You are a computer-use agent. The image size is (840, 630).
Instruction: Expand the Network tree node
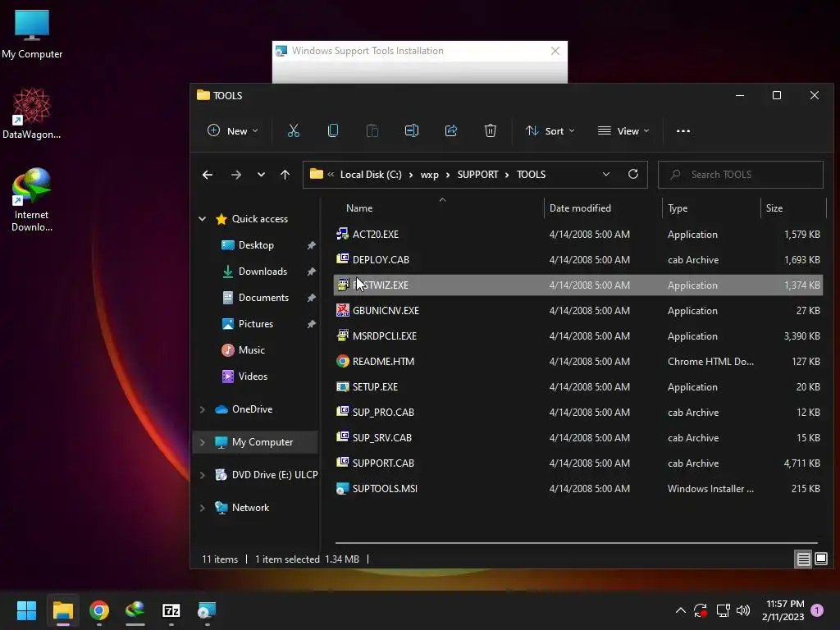tap(203, 508)
